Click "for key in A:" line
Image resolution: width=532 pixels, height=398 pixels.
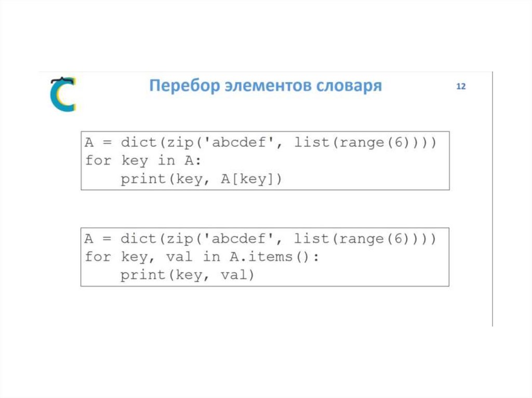[x=143, y=161]
